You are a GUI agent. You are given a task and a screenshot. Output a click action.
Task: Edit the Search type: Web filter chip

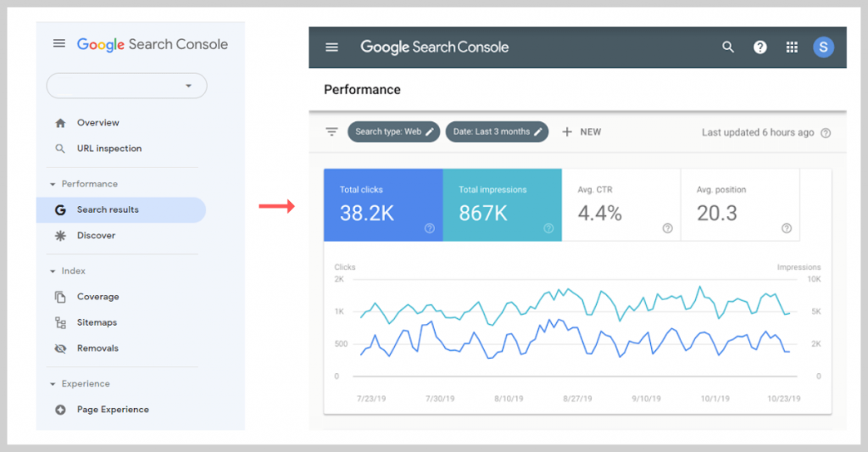tap(393, 131)
